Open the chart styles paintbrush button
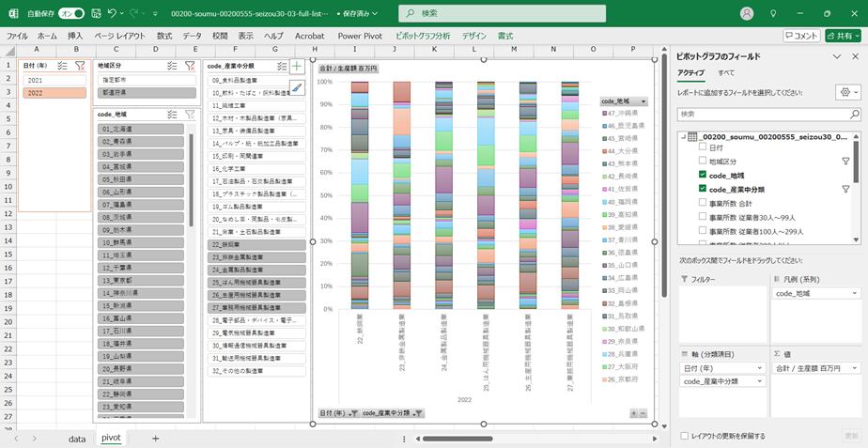Image resolution: width=868 pixels, height=448 pixels. tap(297, 88)
